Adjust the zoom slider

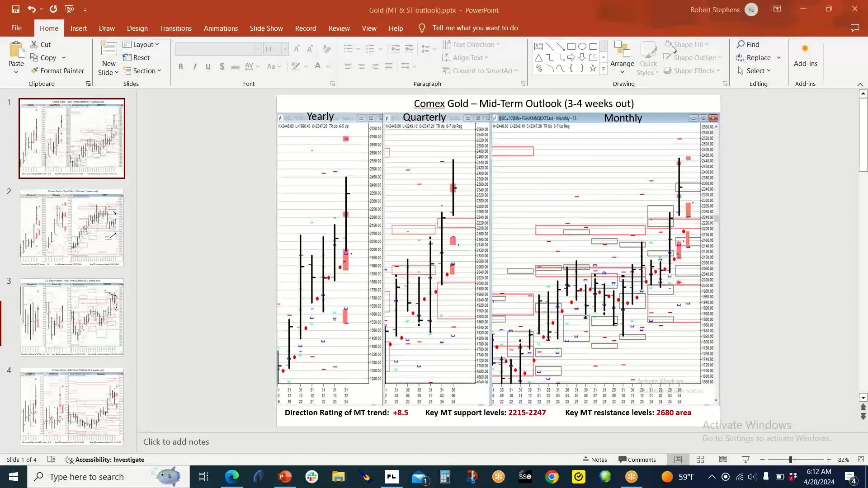[x=791, y=460]
